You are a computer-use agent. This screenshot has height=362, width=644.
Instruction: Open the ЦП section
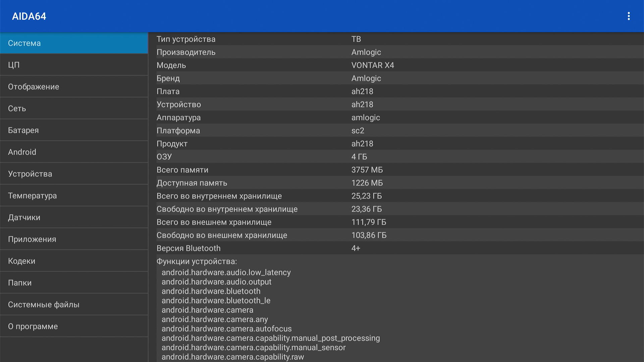click(x=74, y=65)
